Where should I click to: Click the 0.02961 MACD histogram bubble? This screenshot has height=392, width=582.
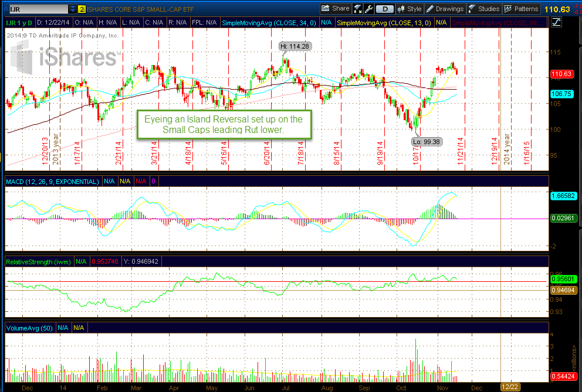pos(563,218)
